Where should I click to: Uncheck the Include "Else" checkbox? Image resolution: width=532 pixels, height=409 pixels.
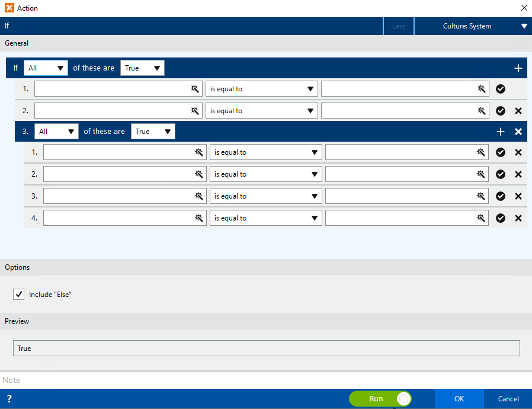[19, 294]
